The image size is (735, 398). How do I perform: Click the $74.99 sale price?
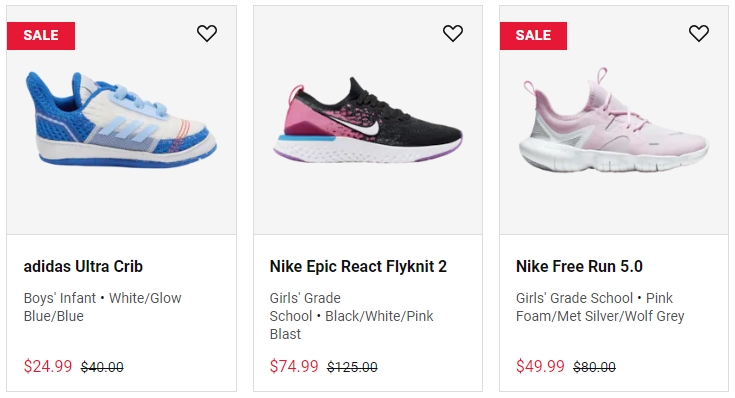pos(294,366)
